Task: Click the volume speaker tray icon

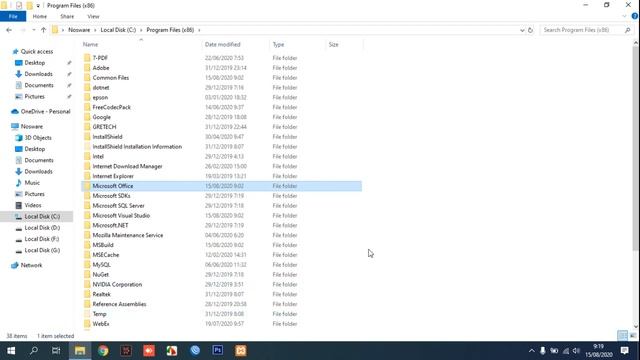Action: tap(576, 351)
